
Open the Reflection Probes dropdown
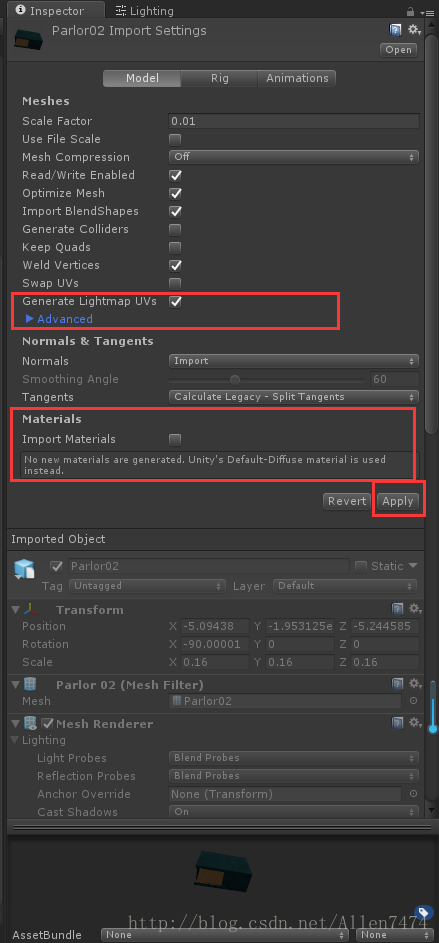tap(293, 776)
